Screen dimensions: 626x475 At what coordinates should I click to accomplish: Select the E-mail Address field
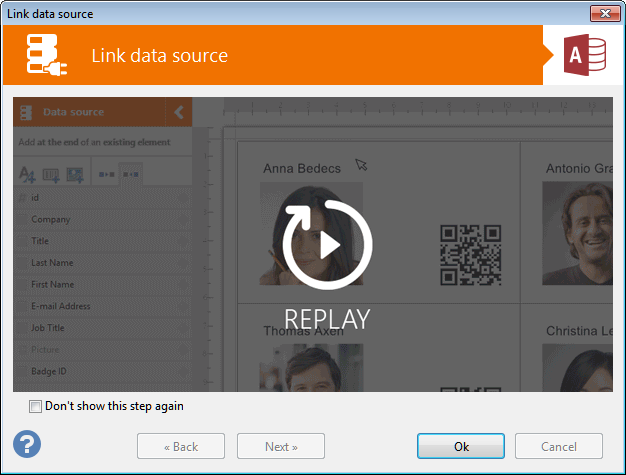(x=60, y=306)
